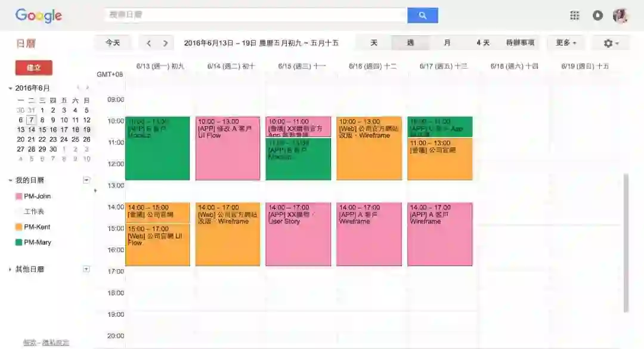Screen dimensions: 644x349
Task: Click the red 建立 create button
Action: pos(33,68)
